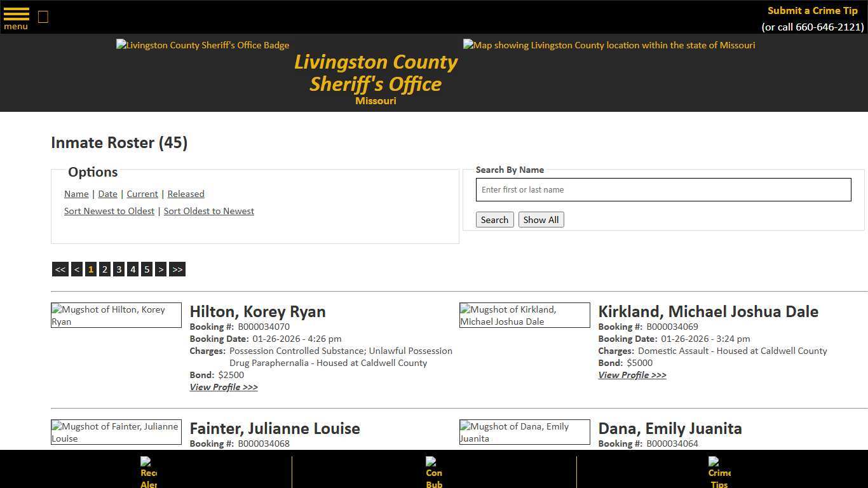868x488 pixels.
Task: Click the name search input field
Action: pyautogui.click(x=663, y=189)
